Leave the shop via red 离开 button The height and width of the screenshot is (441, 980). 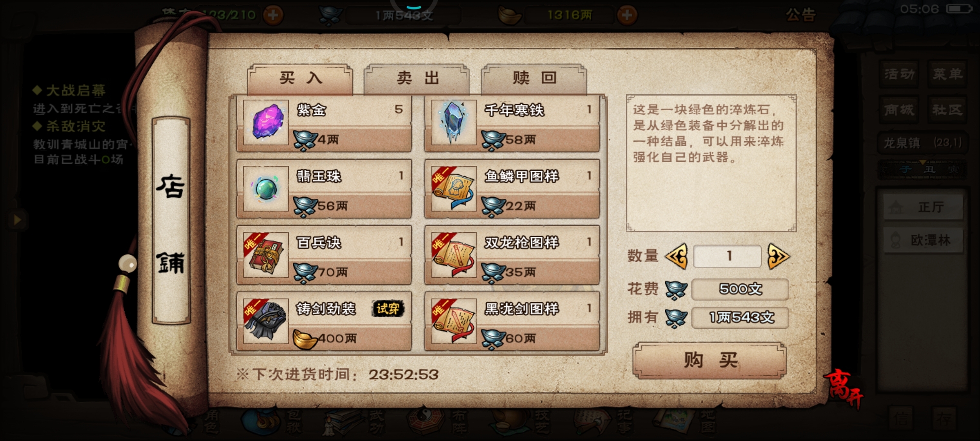click(x=844, y=388)
